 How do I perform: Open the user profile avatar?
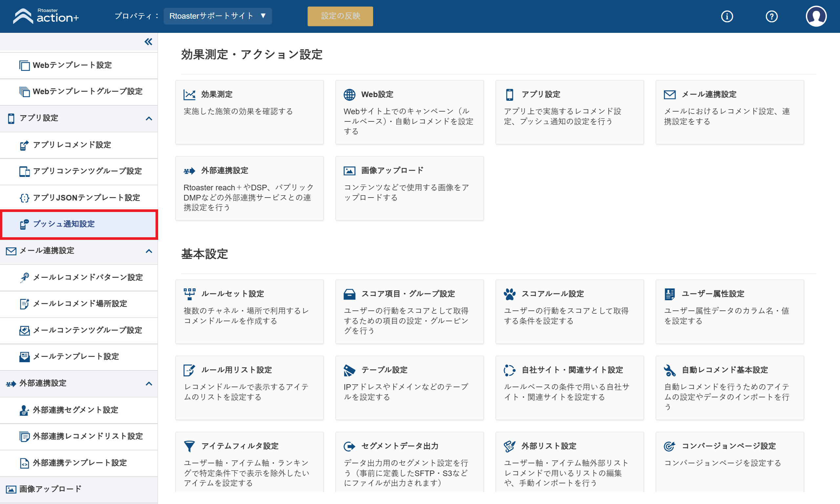click(x=816, y=16)
